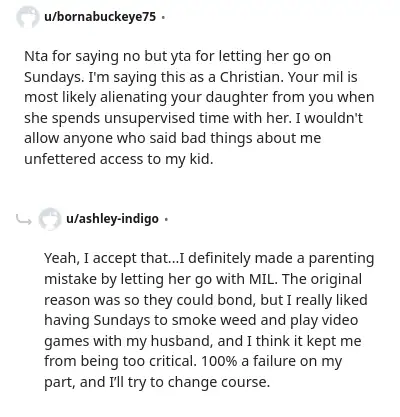
Task: Click the dot separator after u/ashley-indigo
Action: (x=166, y=220)
